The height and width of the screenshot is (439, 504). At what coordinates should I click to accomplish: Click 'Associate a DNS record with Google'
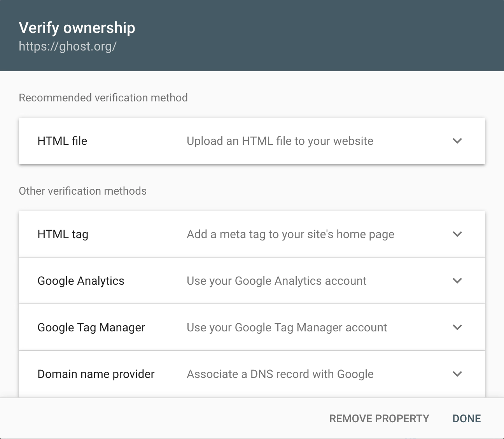click(280, 374)
